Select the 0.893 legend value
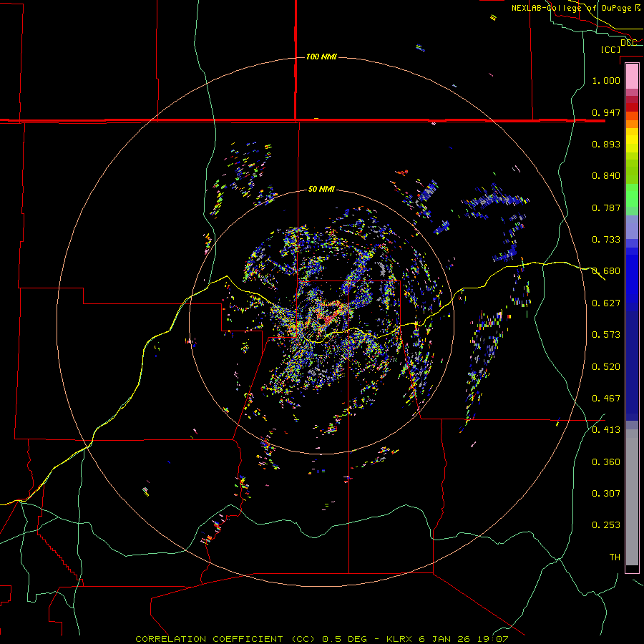 coord(606,144)
